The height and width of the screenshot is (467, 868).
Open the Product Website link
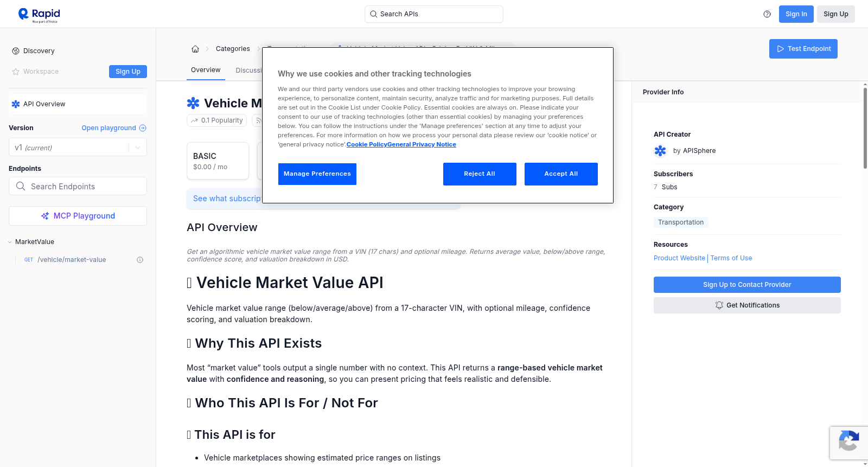click(679, 258)
